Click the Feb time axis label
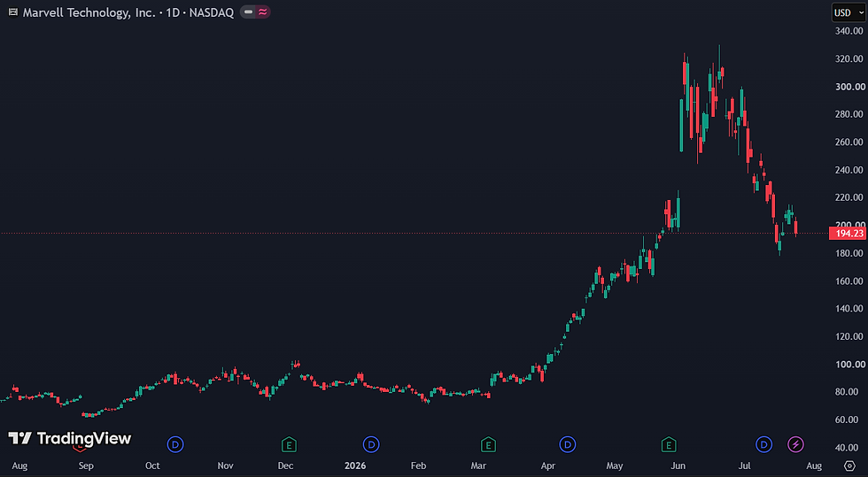Image resolution: width=868 pixels, height=477 pixels. tap(418, 465)
